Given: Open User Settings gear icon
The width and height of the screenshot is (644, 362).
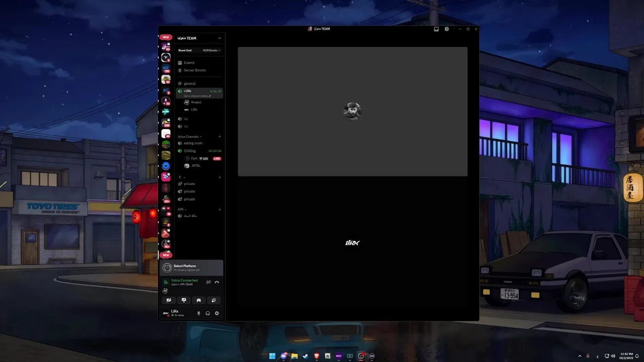Looking at the screenshot, I should (x=217, y=313).
